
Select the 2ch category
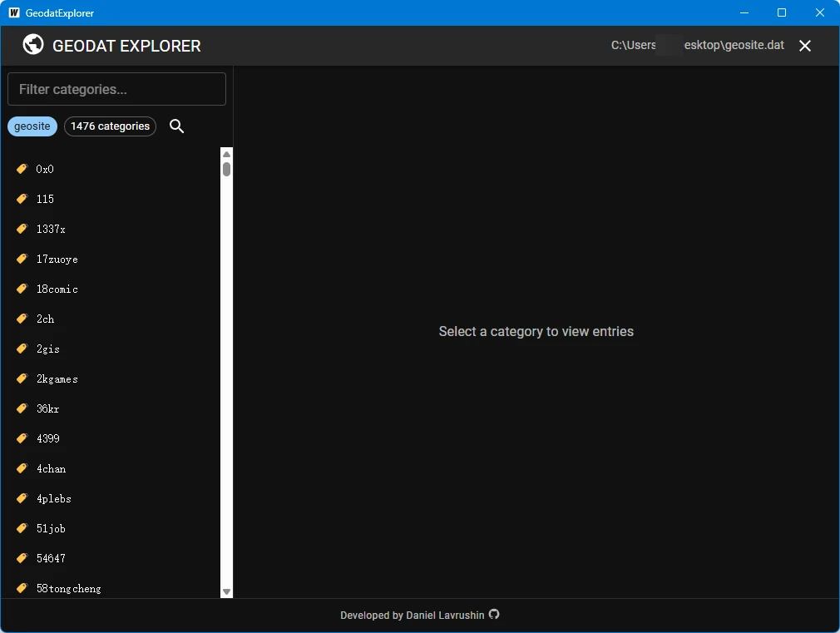[111, 319]
